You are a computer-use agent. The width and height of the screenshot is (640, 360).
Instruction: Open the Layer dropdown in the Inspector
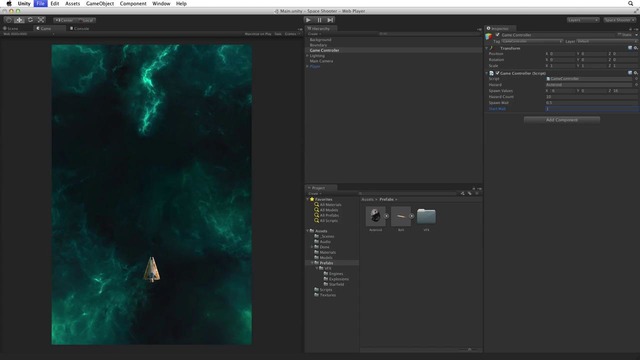click(x=607, y=41)
